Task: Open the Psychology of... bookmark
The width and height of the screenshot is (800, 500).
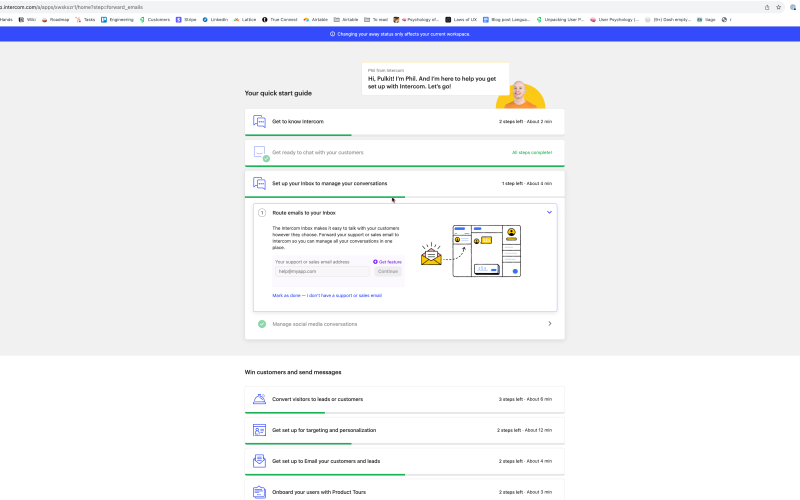Action: 416,19
